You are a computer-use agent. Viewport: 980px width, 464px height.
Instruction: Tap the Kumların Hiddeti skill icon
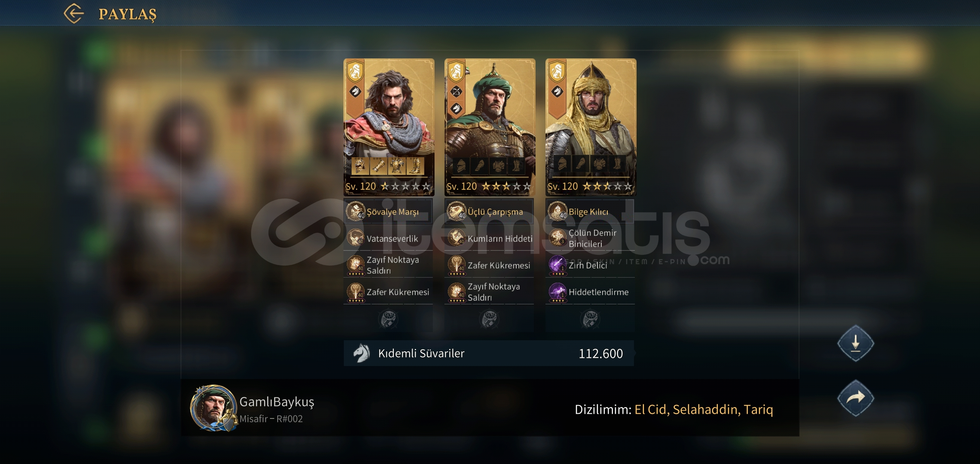click(x=456, y=238)
